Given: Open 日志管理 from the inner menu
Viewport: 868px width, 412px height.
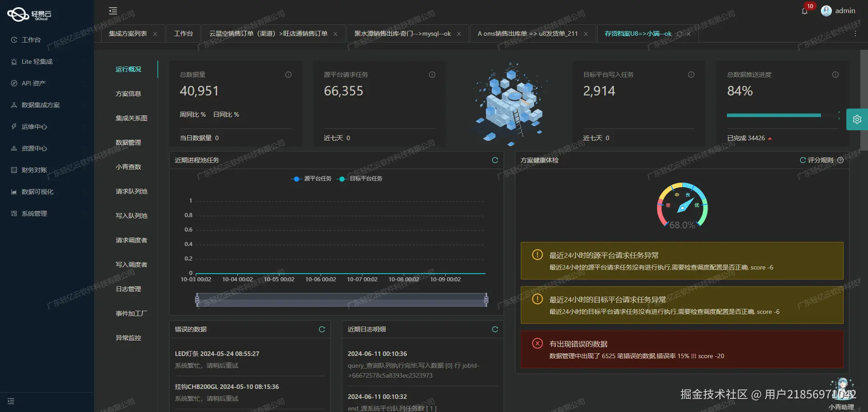Looking at the screenshot, I should [129, 289].
